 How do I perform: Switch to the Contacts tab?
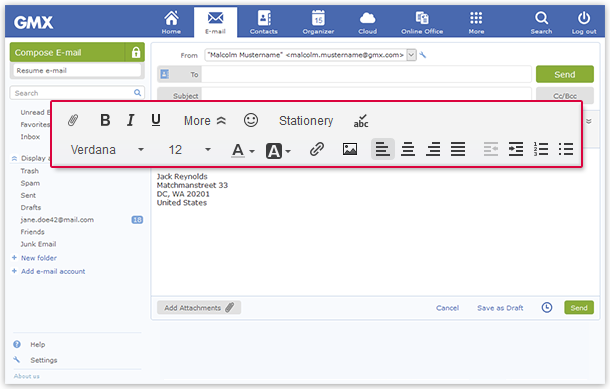coord(264,22)
